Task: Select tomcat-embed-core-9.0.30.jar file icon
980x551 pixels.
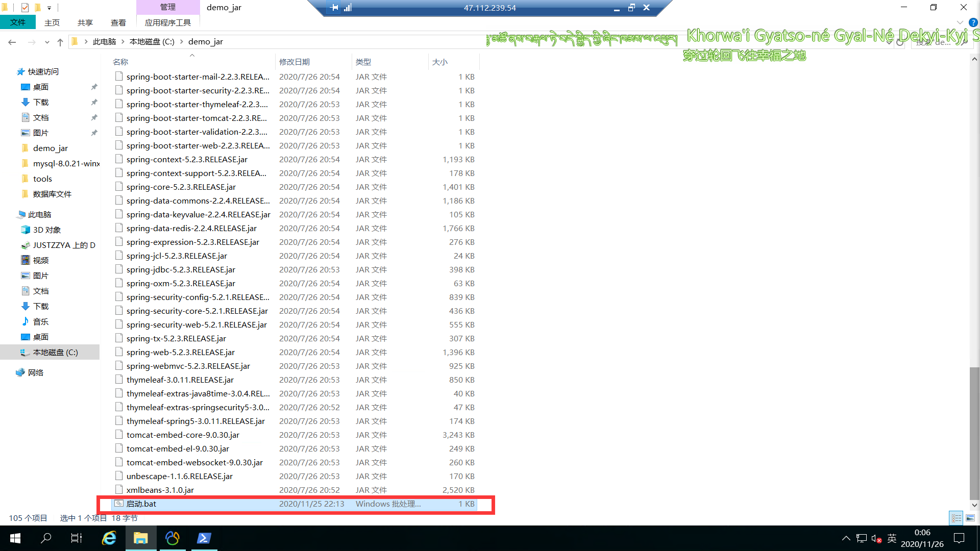Action: tap(119, 435)
